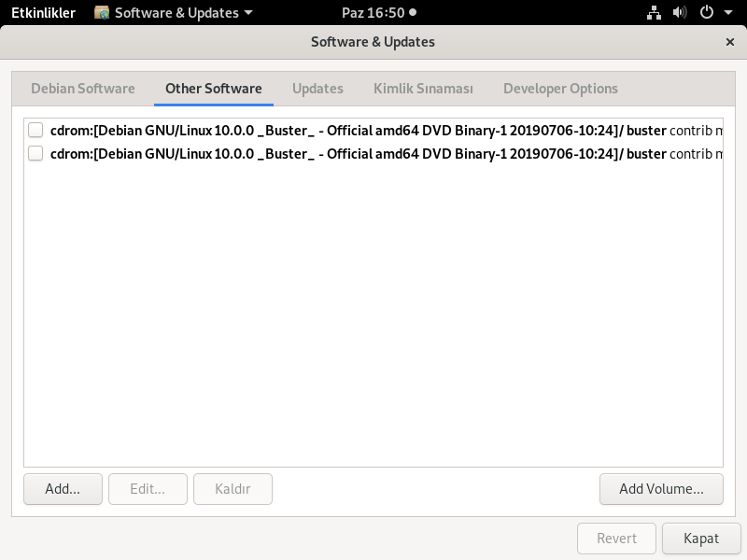Click the Kaldır button
Image resolution: width=747 pixels, height=560 pixels.
(x=233, y=489)
